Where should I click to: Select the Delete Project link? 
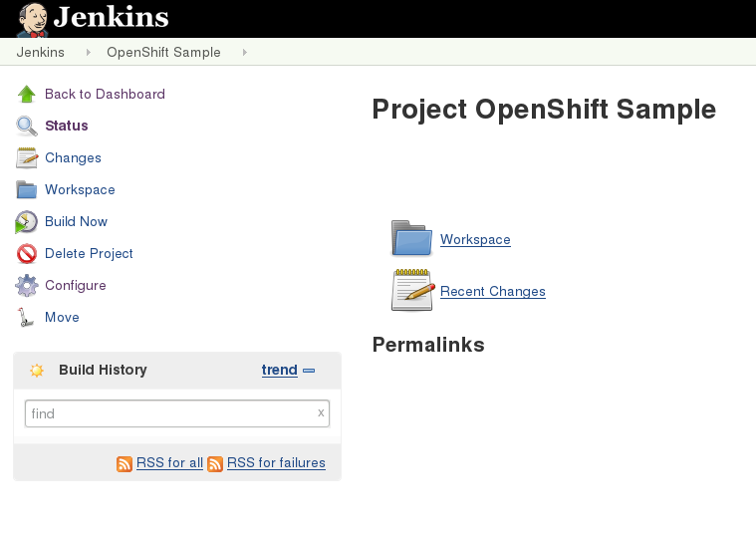point(89,253)
